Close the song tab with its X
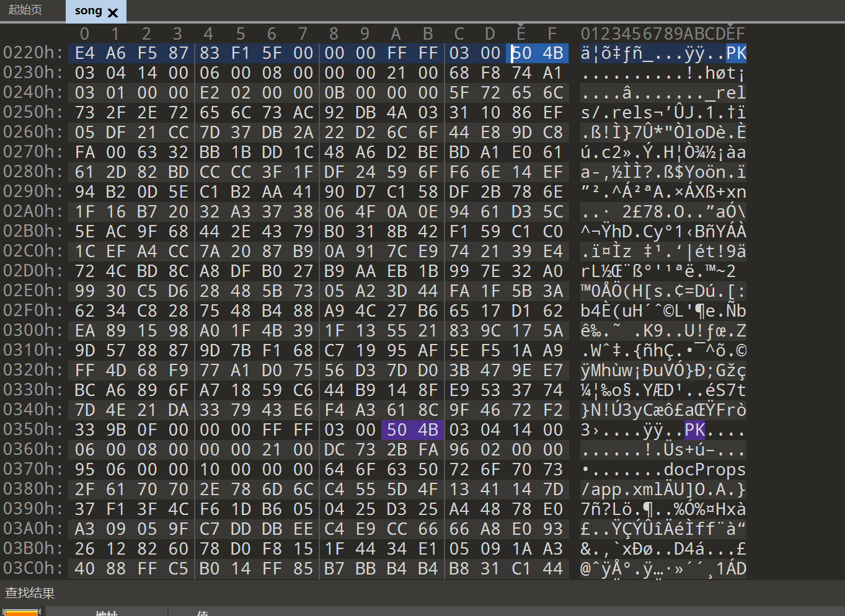The image size is (845, 616). [x=113, y=12]
